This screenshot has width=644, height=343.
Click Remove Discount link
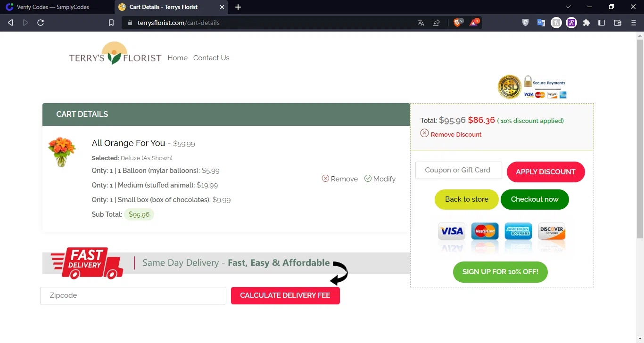click(x=451, y=134)
